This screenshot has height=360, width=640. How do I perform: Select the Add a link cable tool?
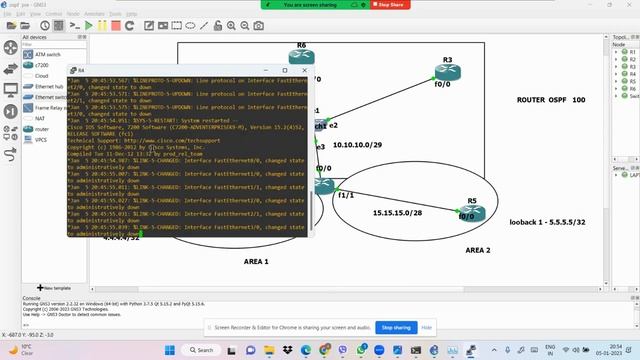pos(11,154)
